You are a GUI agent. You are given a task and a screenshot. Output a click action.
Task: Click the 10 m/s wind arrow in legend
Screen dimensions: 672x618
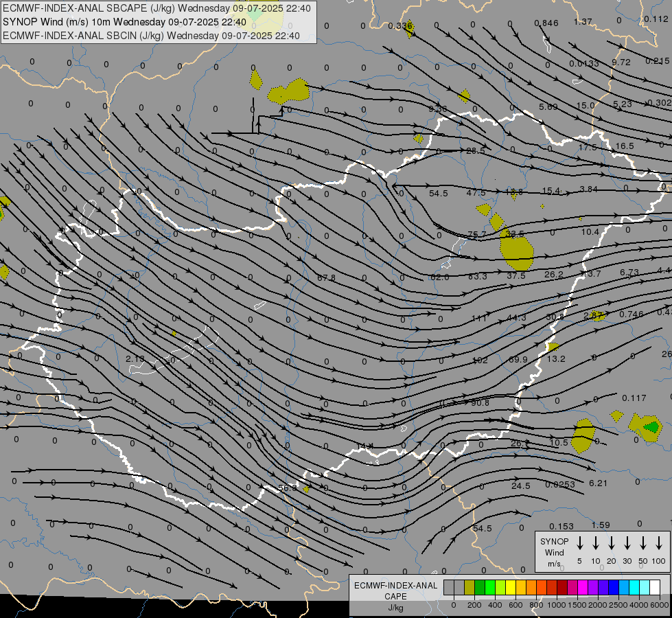pos(595,543)
